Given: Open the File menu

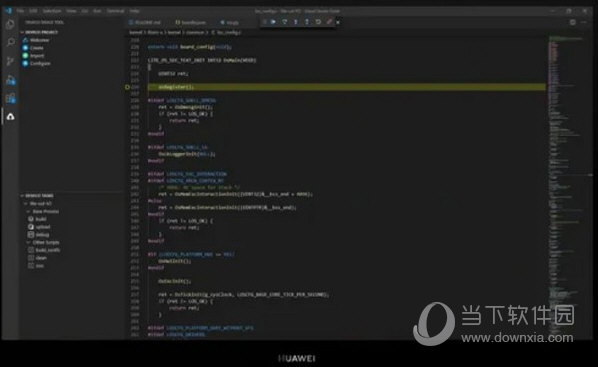Looking at the screenshot, I should click(20, 11).
